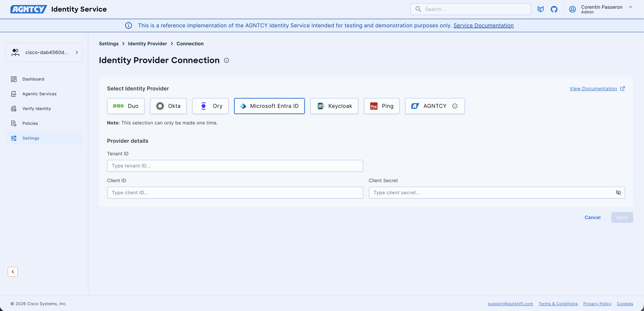The height and width of the screenshot is (311, 644).
Task: Open the GitHub icon in header
Action: pos(554,9)
